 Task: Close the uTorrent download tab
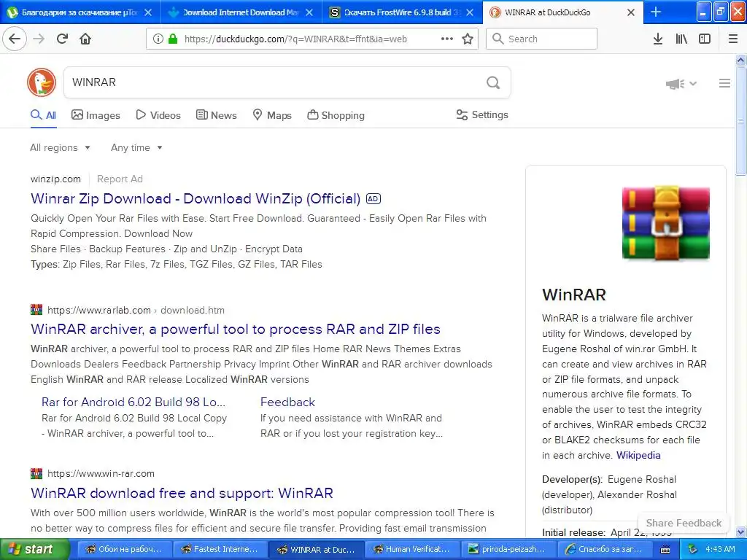[148, 12]
